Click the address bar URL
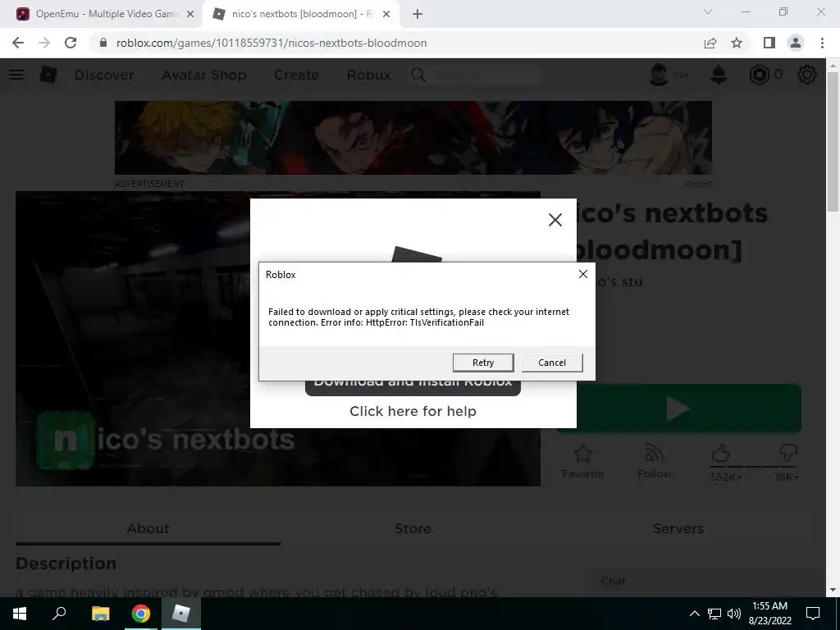The image size is (840, 630). click(271, 43)
